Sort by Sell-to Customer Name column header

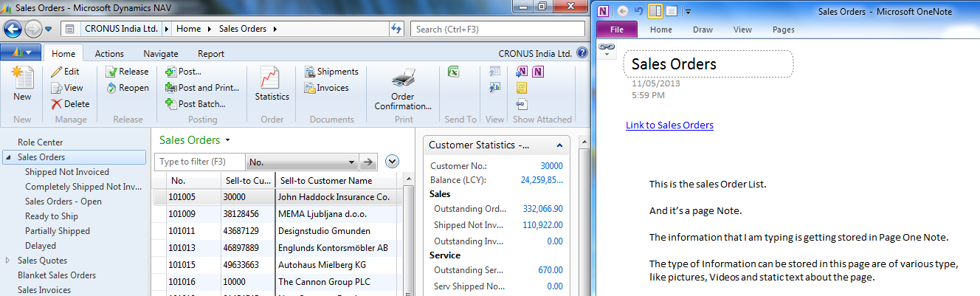(x=337, y=181)
